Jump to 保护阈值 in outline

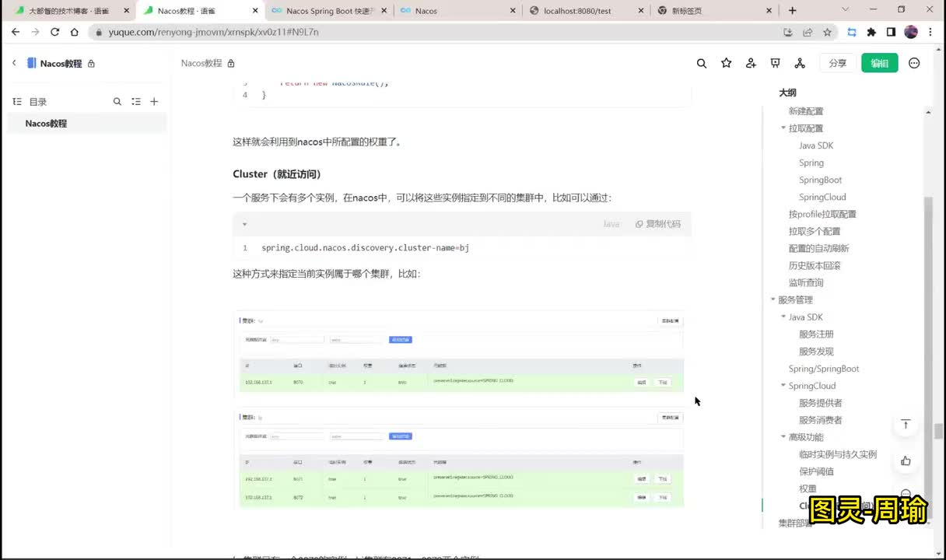point(816,471)
